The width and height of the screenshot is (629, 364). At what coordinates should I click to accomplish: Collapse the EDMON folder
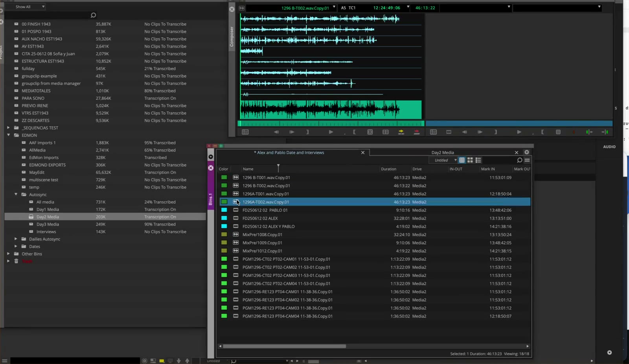(x=8, y=135)
